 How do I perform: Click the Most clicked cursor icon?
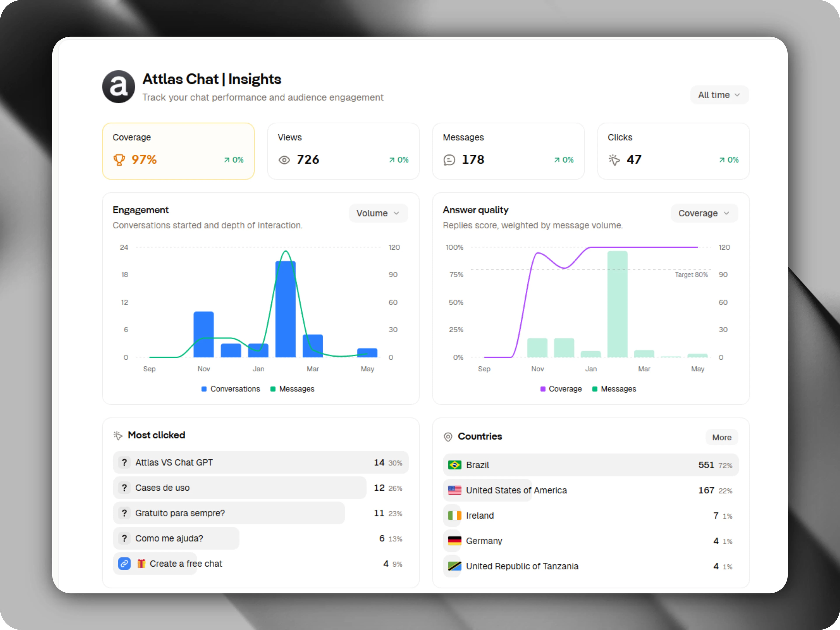tap(118, 436)
